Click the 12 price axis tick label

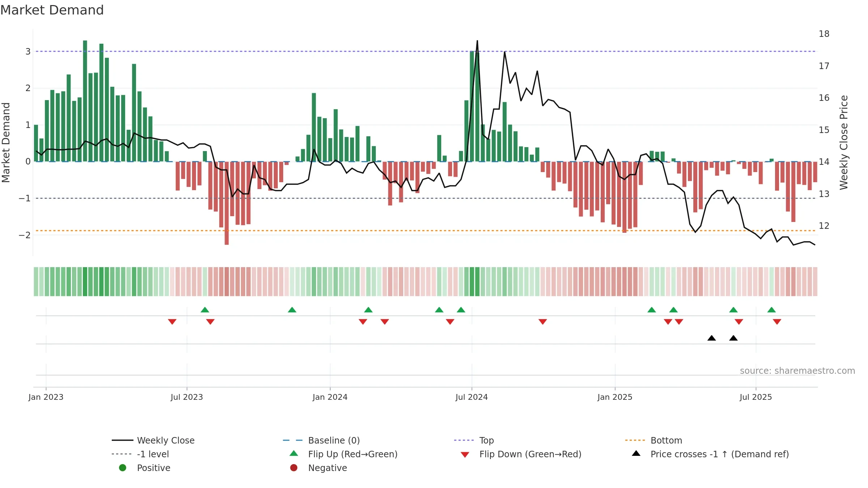(x=824, y=226)
